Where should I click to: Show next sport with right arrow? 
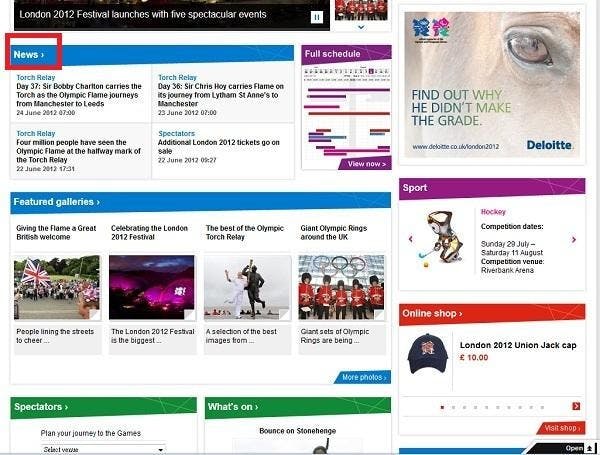[574, 240]
